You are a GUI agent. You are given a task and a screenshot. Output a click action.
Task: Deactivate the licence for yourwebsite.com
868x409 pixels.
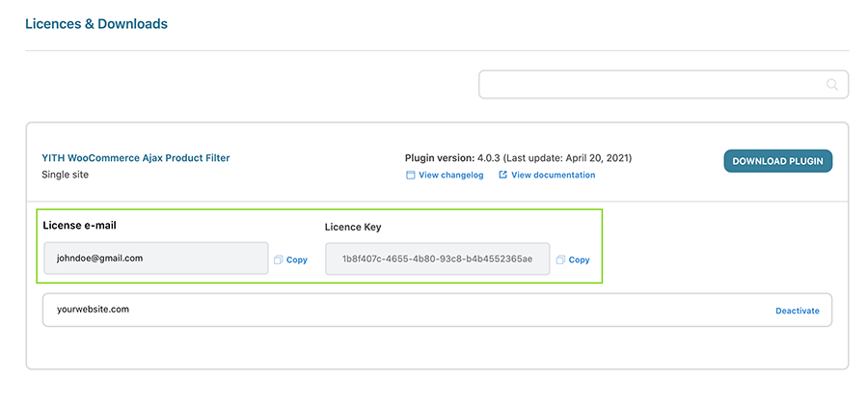(x=797, y=311)
